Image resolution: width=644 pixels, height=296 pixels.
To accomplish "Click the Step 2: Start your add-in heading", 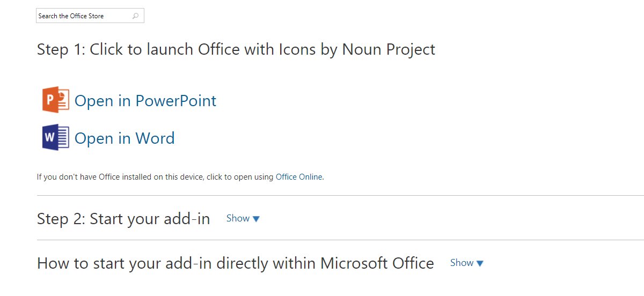I will pyautogui.click(x=123, y=219).
